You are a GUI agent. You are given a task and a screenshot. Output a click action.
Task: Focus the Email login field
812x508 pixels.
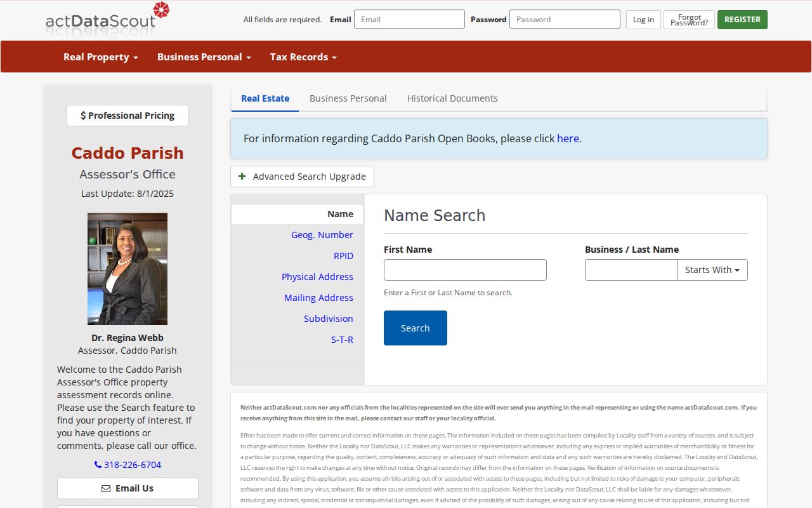point(409,19)
